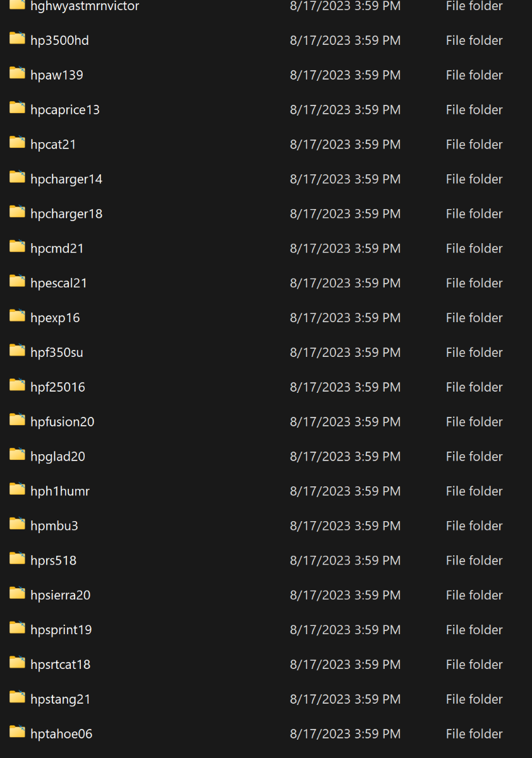Select the hpfusion20 folder icon
This screenshot has height=758, width=532.
[17, 421]
